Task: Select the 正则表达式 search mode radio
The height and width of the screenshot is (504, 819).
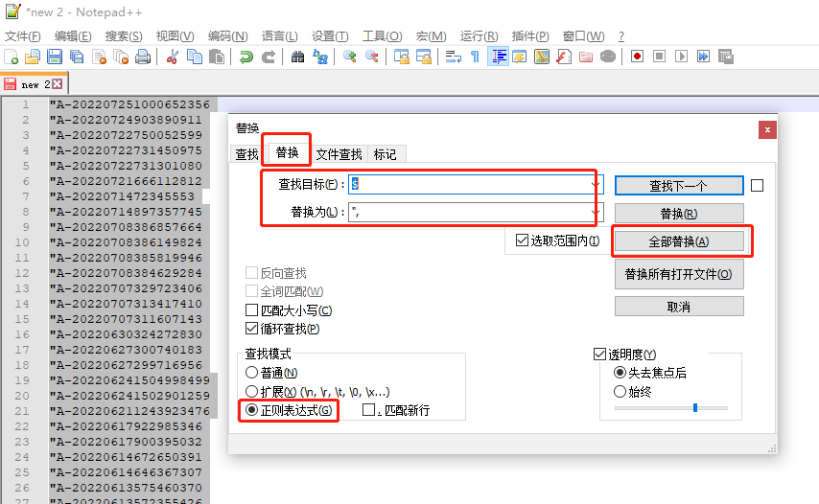Action: [x=252, y=410]
